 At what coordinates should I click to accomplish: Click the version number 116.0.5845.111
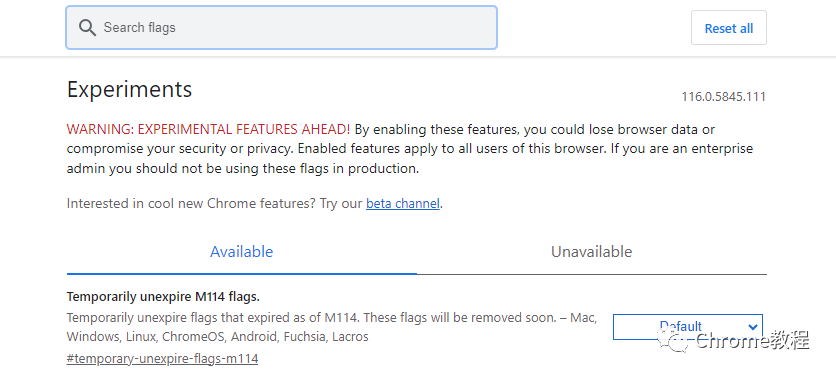coord(724,97)
